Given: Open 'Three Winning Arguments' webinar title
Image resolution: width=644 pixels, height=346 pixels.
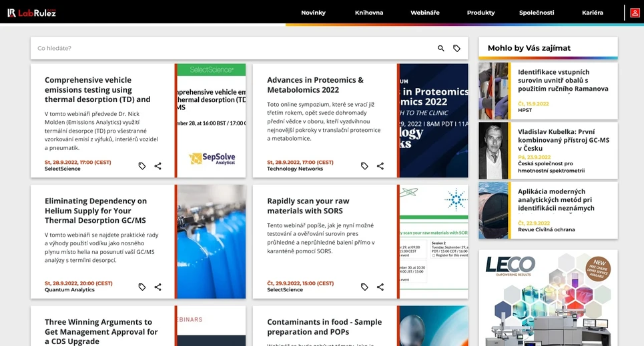Looking at the screenshot, I should point(101,331).
